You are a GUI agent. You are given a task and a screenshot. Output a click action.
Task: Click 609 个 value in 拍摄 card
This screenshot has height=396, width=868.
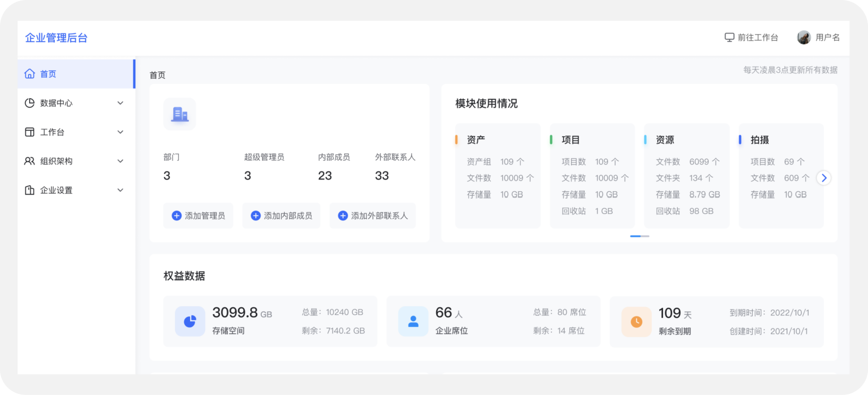point(797,178)
